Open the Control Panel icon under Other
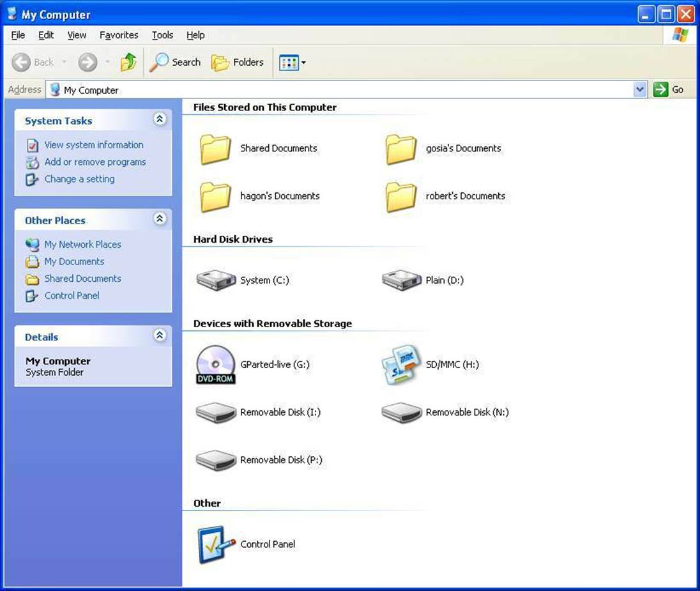The image size is (700, 591). point(213,544)
